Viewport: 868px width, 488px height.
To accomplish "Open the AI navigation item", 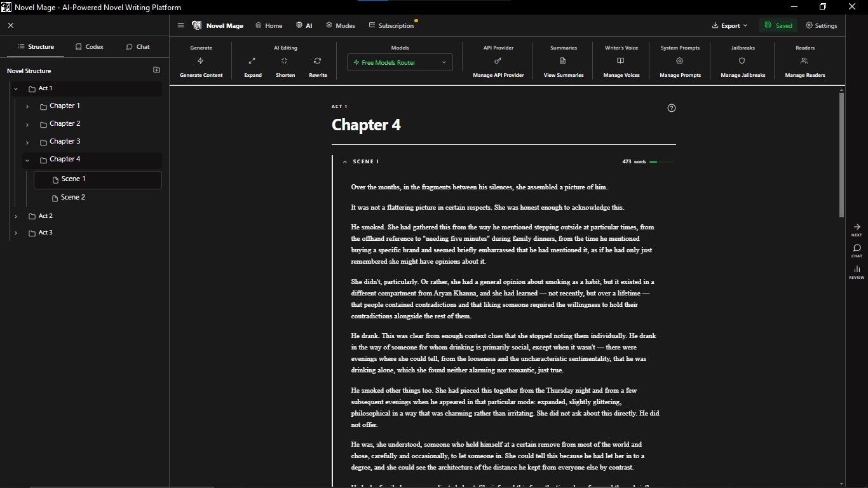I will (304, 25).
